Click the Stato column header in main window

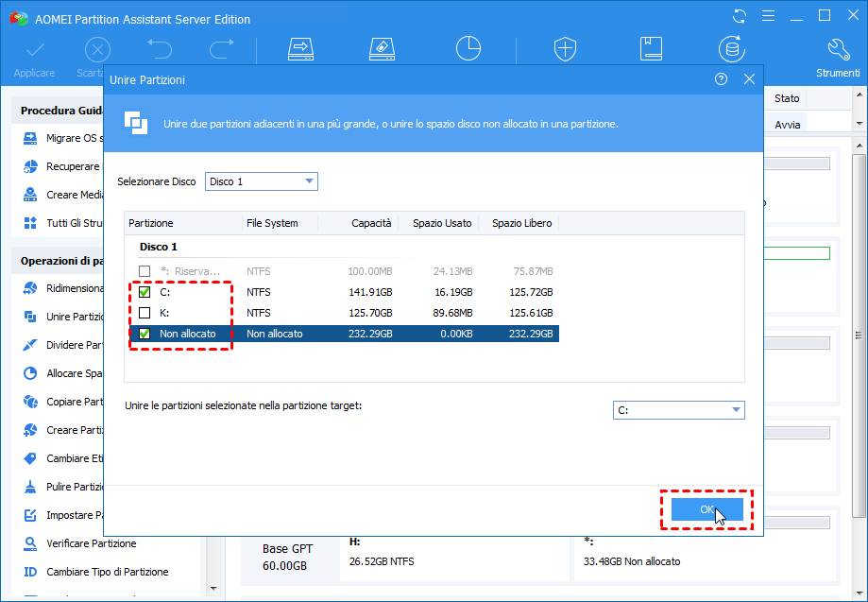point(787,98)
